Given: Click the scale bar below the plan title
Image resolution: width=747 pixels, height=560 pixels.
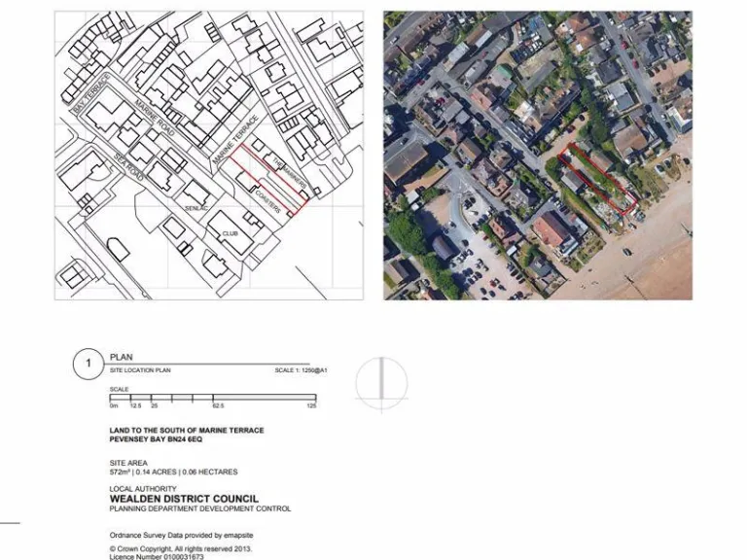Looking at the screenshot, I should (x=212, y=399).
